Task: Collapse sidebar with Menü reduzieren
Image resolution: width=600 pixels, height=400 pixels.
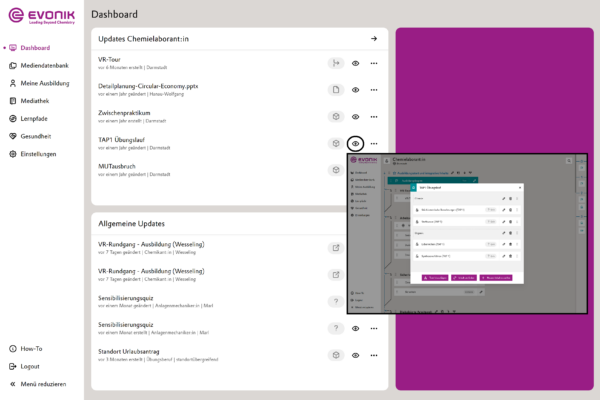Action: [38, 384]
